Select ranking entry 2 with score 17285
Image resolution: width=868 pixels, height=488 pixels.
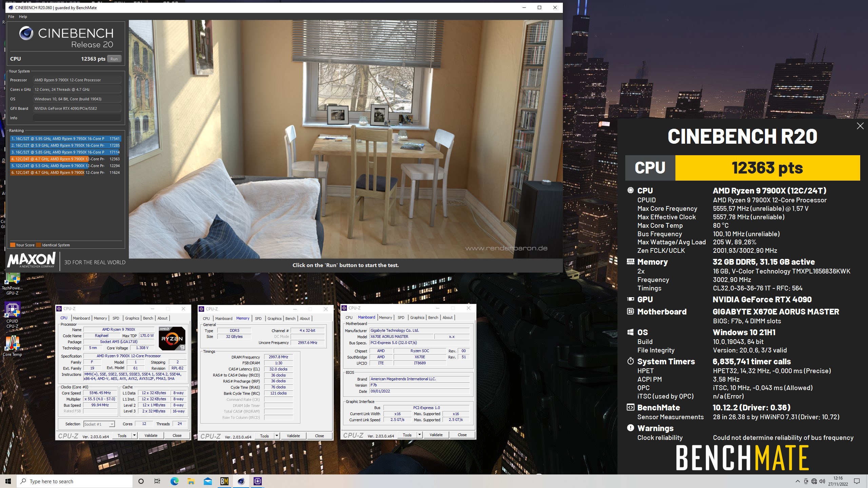(65, 145)
